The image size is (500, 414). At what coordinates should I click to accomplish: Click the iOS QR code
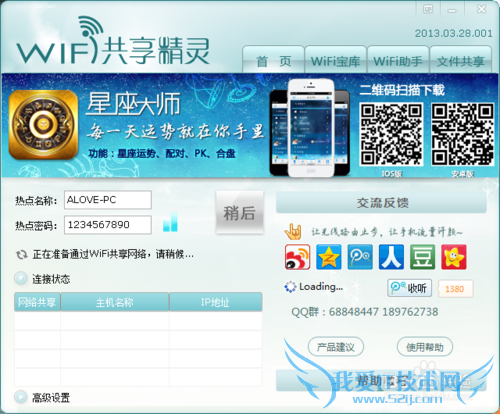click(391, 134)
